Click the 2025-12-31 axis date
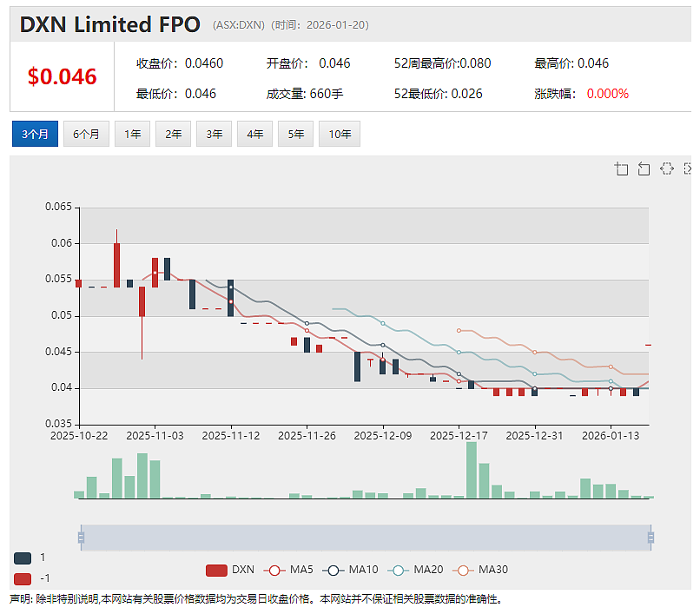 coord(534,436)
